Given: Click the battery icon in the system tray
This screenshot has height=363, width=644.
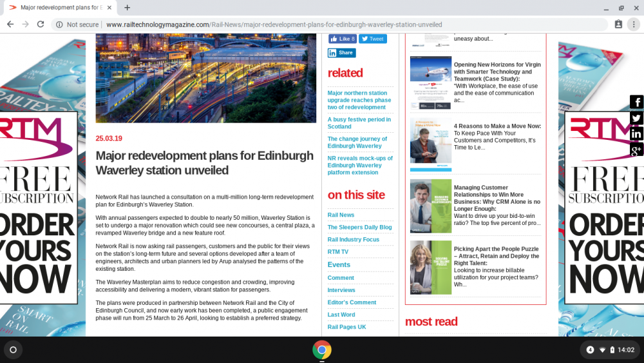Looking at the screenshot, I should (x=612, y=350).
